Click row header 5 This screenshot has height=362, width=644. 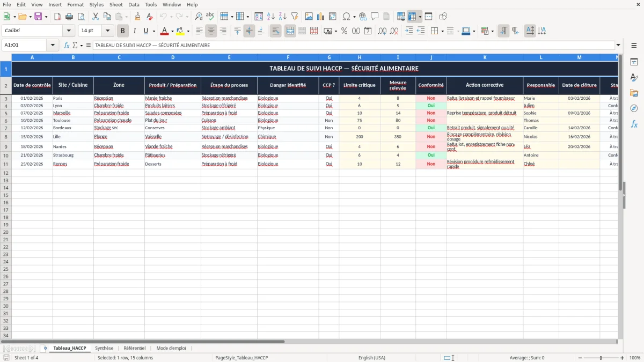click(6, 113)
